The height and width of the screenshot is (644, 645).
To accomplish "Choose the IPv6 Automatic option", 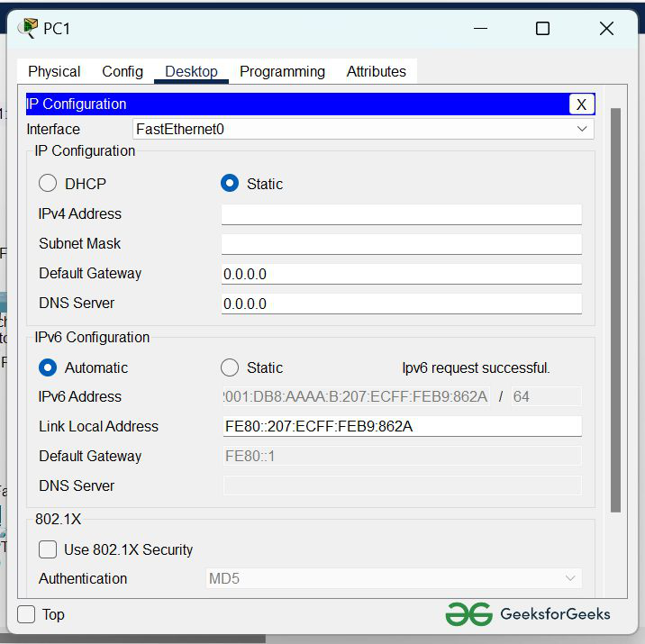I will point(48,367).
